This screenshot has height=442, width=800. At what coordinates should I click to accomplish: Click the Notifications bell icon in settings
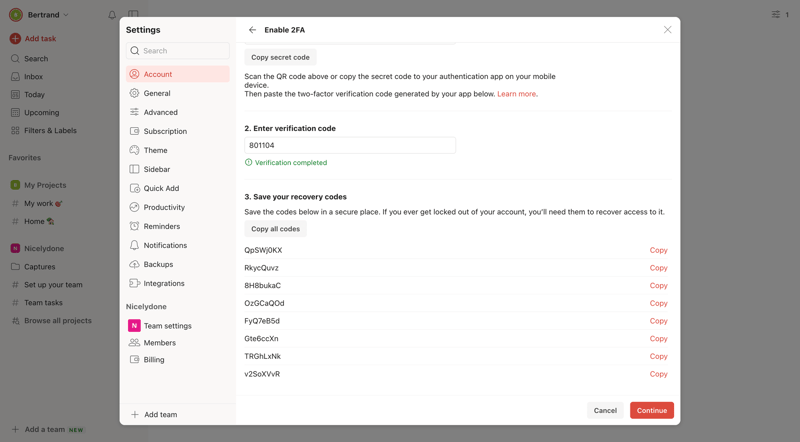pyautogui.click(x=134, y=245)
